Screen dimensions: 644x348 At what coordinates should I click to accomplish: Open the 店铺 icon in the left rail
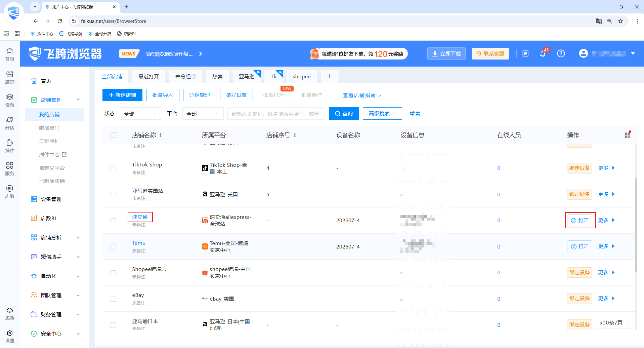[x=10, y=77]
